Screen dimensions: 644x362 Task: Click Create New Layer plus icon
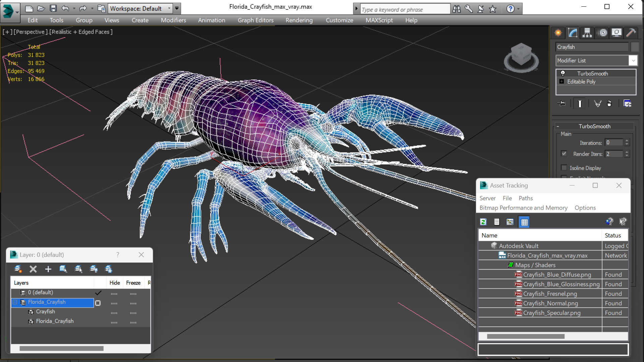tap(48, 269)
